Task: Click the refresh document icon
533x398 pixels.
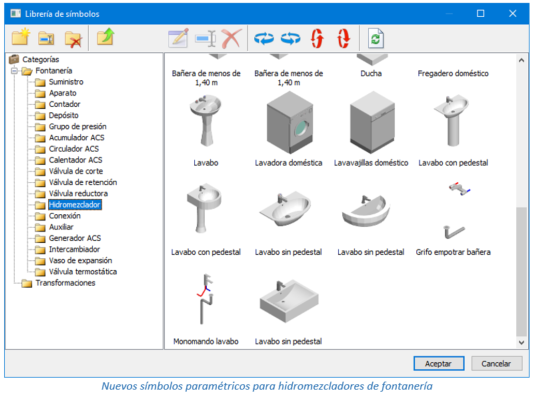Action: (376, 38)
